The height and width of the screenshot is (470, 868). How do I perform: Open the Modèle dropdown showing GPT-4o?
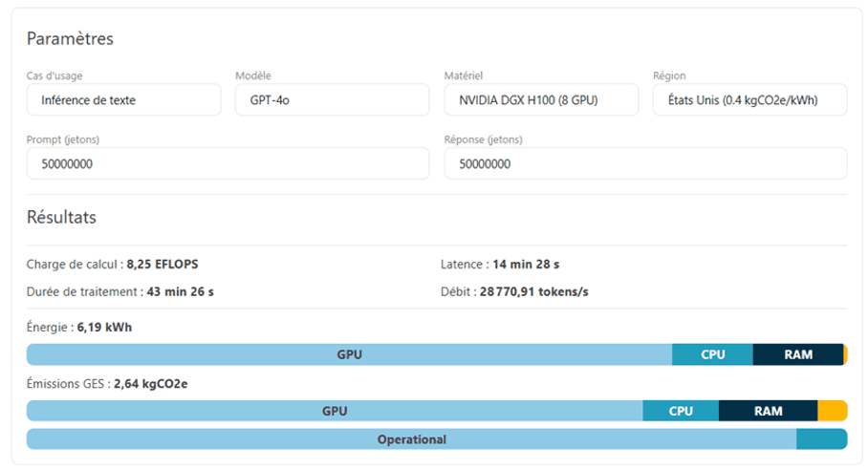332,99
